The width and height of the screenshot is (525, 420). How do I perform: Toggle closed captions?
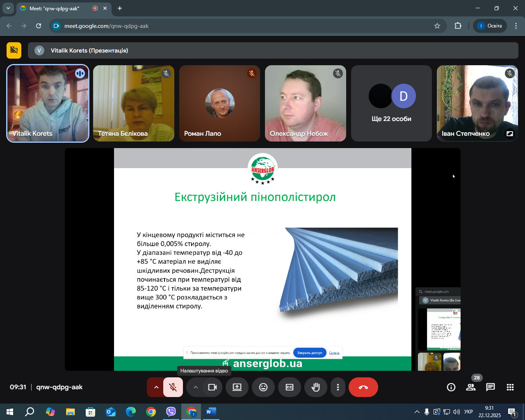click(290, 387)
